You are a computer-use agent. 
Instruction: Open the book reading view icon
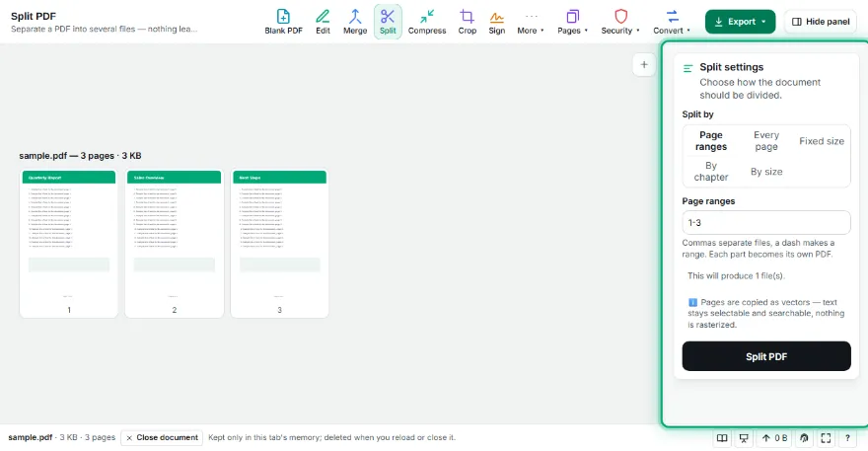tap(722, 438)
